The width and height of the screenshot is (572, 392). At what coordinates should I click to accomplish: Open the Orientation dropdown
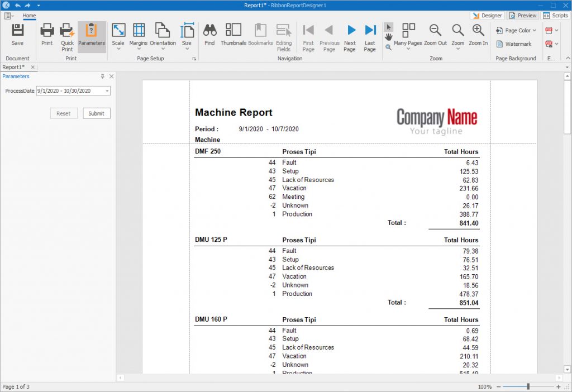click(163, 49)
